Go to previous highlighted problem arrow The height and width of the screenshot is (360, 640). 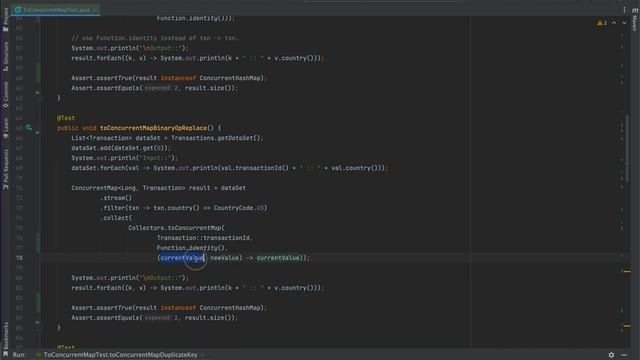[614, 23]
